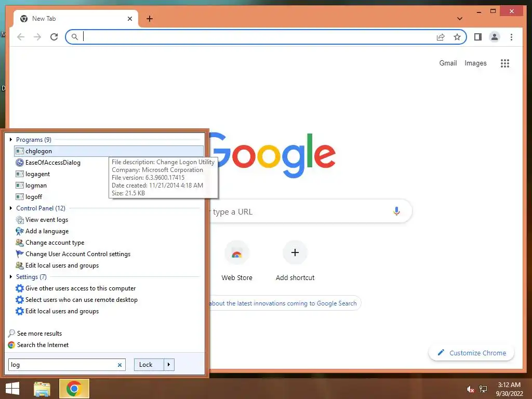
Task: Open the Google apps grid
Action: [505, 63]
